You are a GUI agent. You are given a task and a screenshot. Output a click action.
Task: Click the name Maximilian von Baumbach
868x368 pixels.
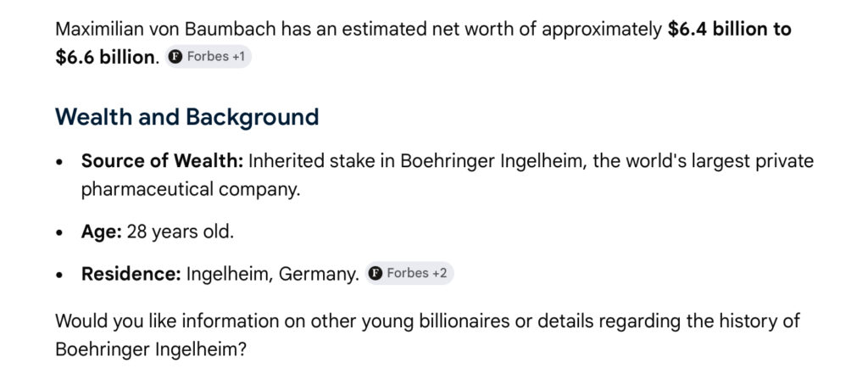click(165, 29)
